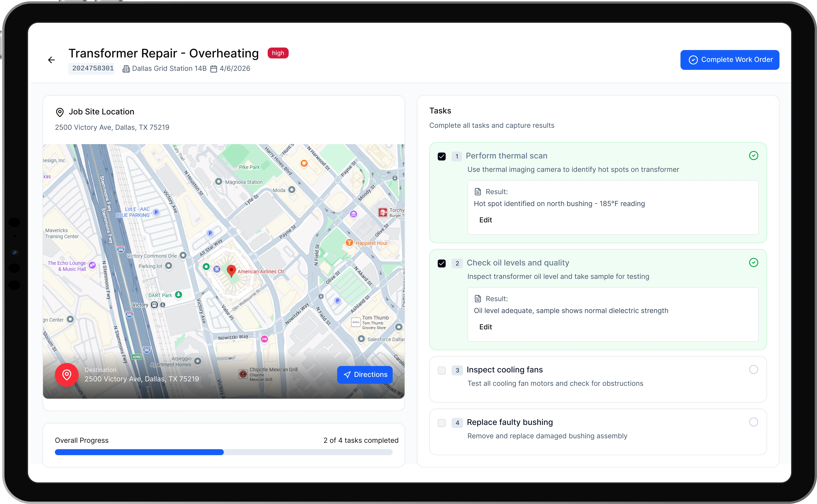Click the American Airlines Ctr red map marker
Screen dimensions: 817x504
231,271
